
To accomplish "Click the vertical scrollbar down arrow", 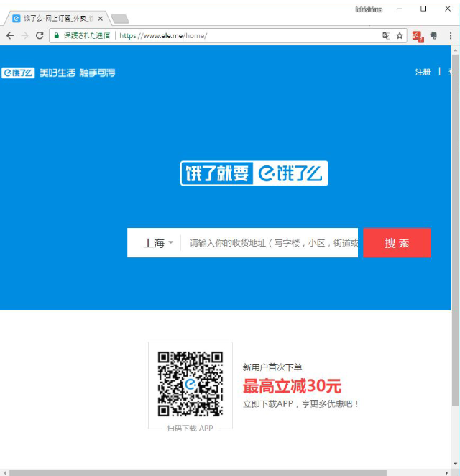I will 455,464.
